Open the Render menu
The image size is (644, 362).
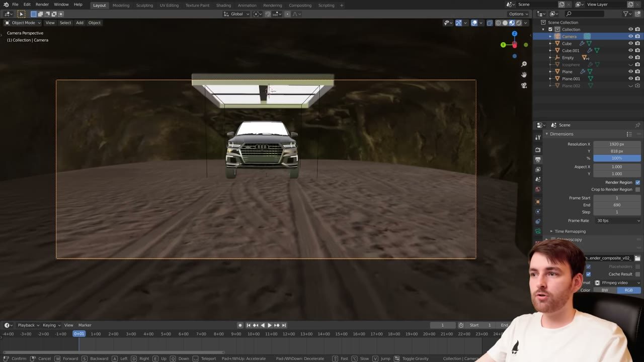tap(42, 5)
